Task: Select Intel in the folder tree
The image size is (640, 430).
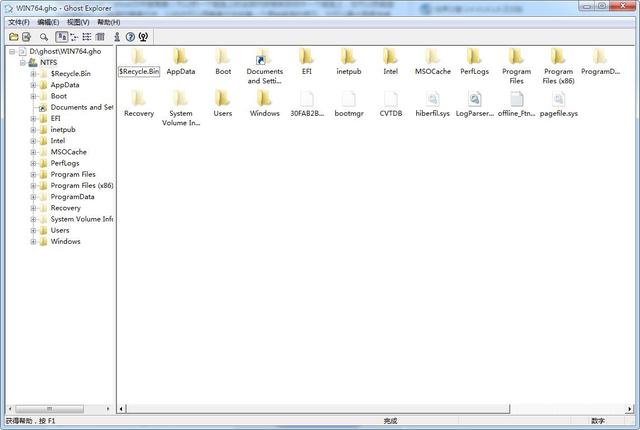Action: click(58, 141)
